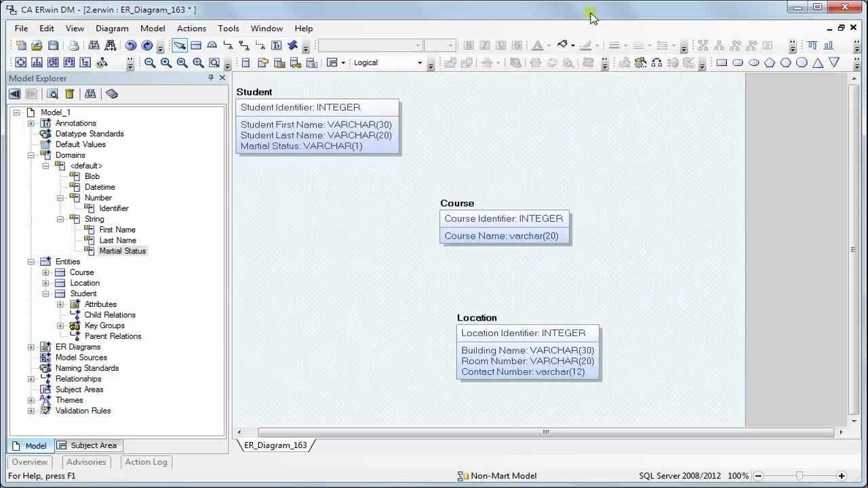Collapse the Student entity node

[x=45, y=293]
